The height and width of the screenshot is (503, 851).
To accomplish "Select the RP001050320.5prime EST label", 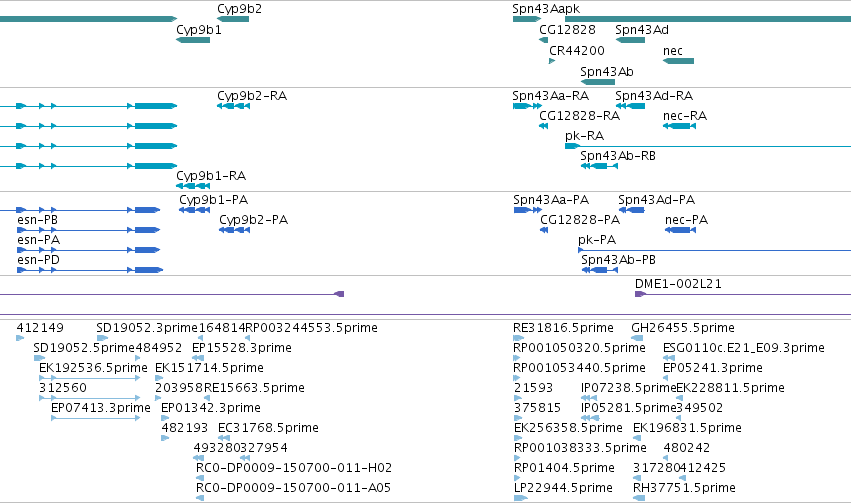I will [x=580, y=348].
